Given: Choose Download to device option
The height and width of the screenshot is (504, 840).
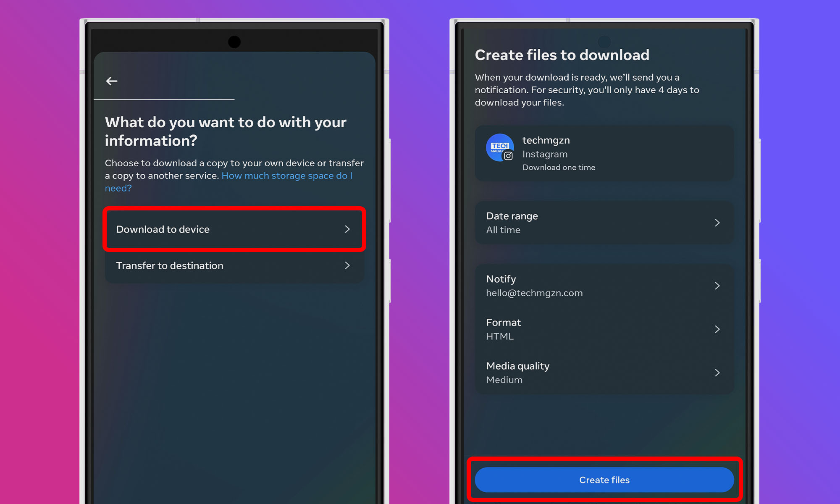Looking at the screenshot, I should (x=234, y=229).
